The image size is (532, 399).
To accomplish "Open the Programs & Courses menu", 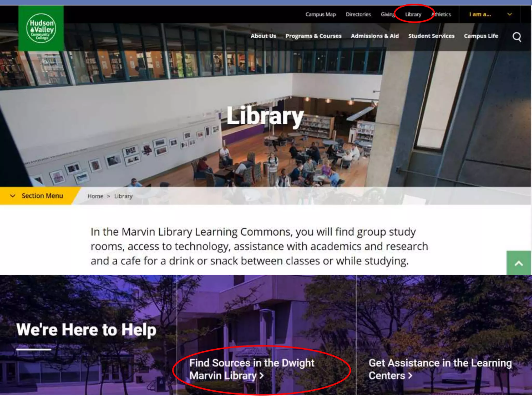I will click(x=313, y=36).
